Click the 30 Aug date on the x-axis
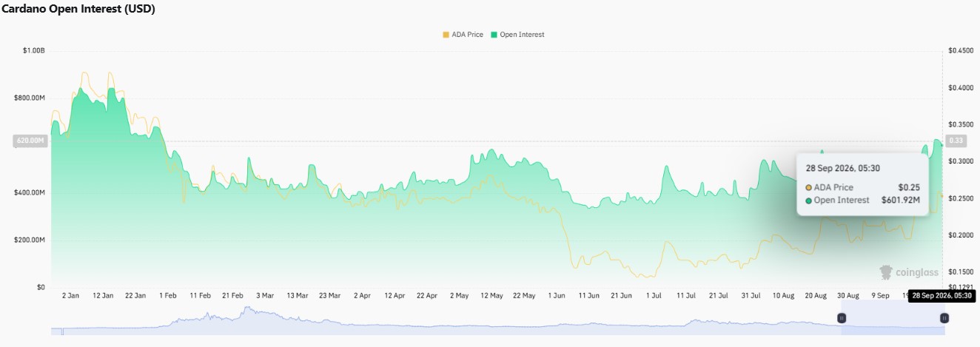The image size is (980, 347). coord(848,295)
